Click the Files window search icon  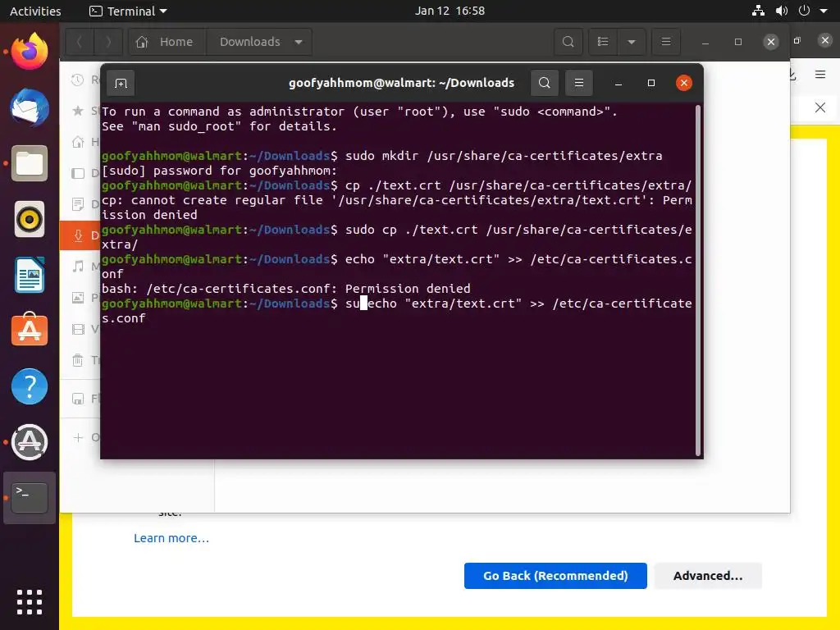(x=568, y=42)
